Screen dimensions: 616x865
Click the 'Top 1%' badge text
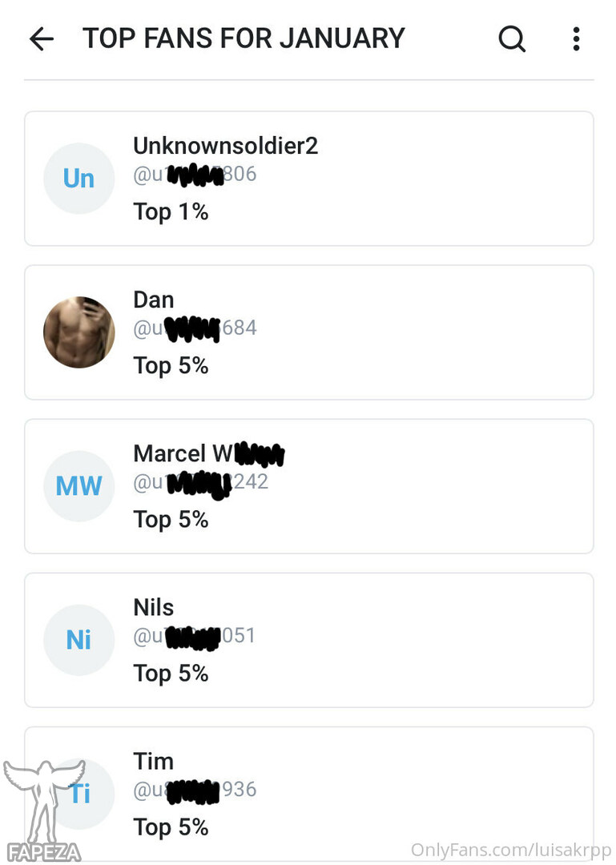pos(171,212)
